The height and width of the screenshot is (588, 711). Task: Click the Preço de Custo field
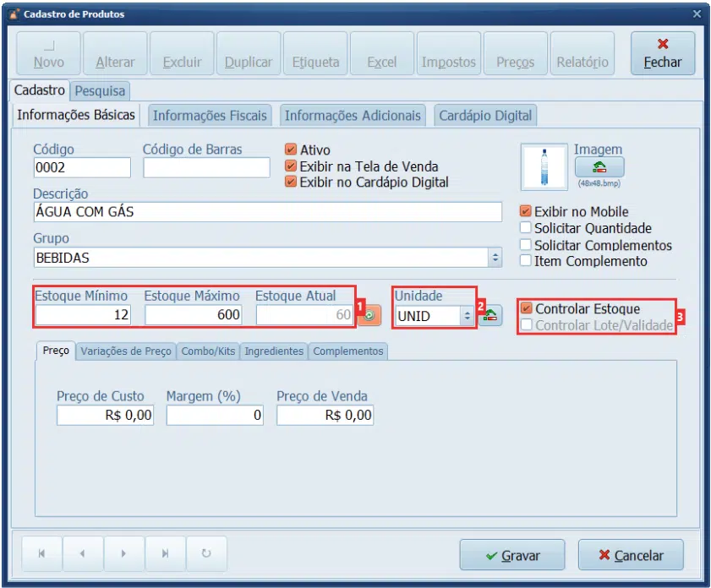pyautogui.click(x=105, y=415)
